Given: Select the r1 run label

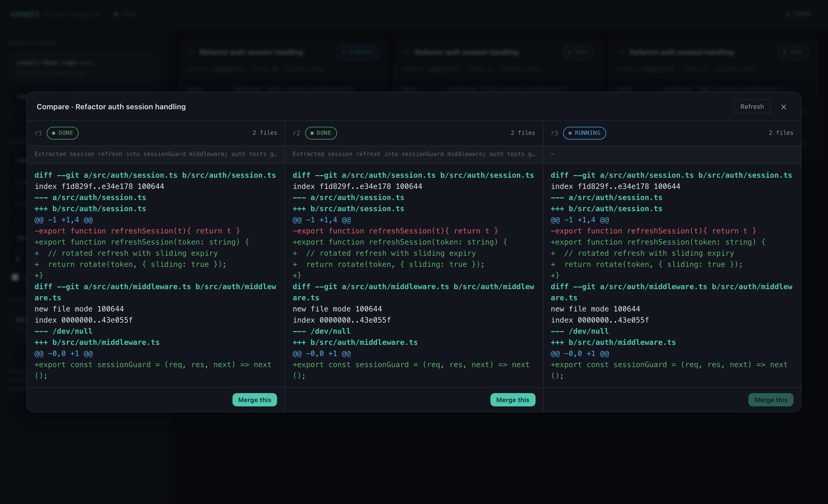Looking at the screenshot, I should point(38,133).
